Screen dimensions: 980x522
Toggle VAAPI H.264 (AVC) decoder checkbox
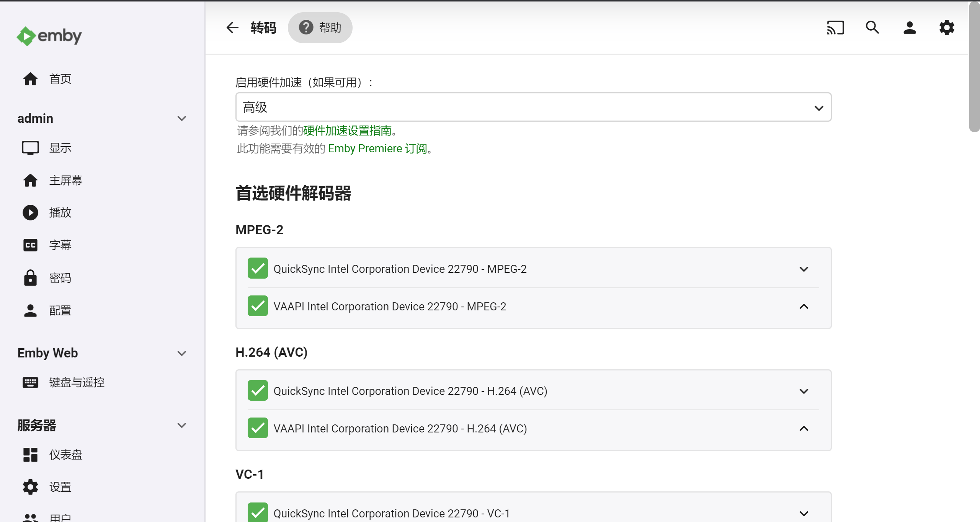[x=258, y=428]
